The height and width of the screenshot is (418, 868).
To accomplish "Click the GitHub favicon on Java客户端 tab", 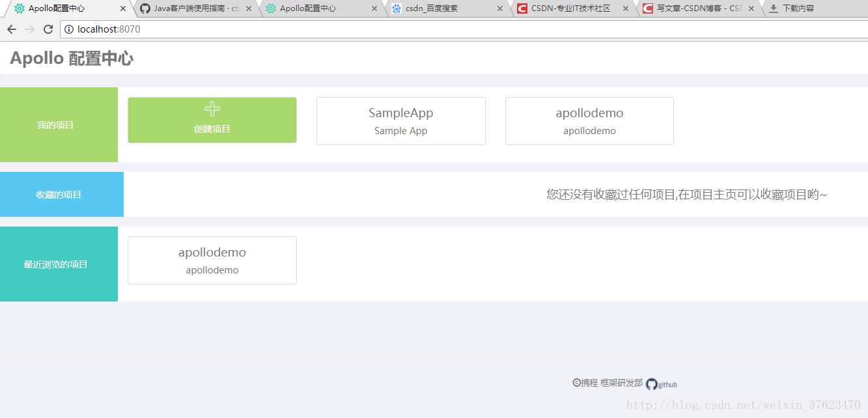I will (x=145, y=8).
